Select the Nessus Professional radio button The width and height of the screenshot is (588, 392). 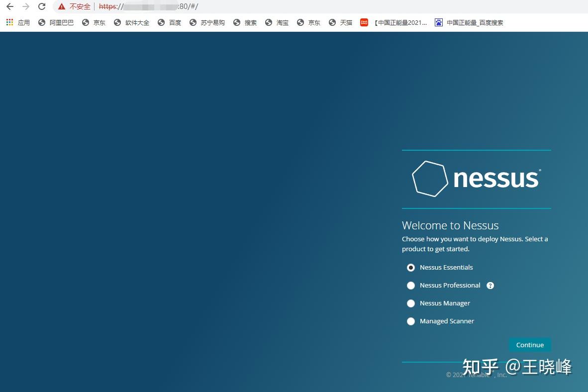(x=411, y=286)
